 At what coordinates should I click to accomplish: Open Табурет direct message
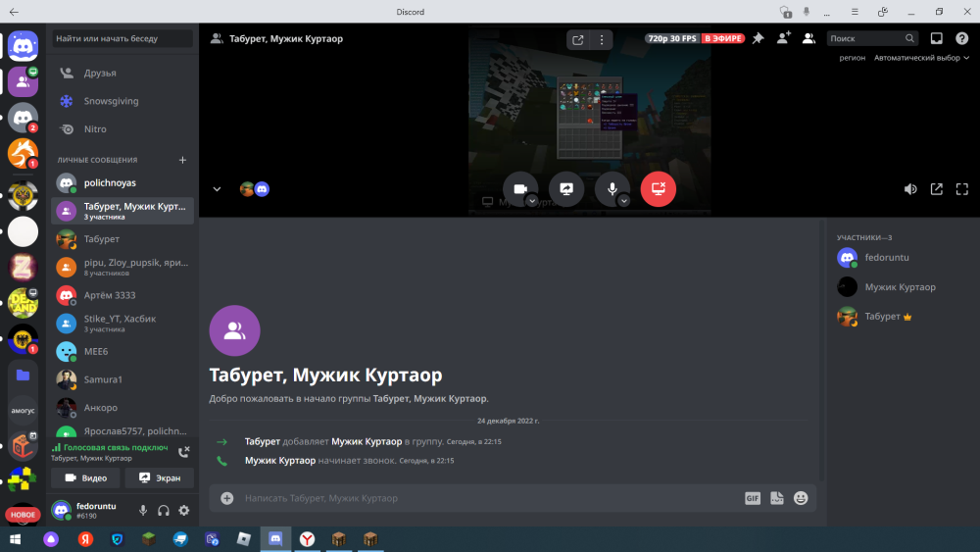122,239
